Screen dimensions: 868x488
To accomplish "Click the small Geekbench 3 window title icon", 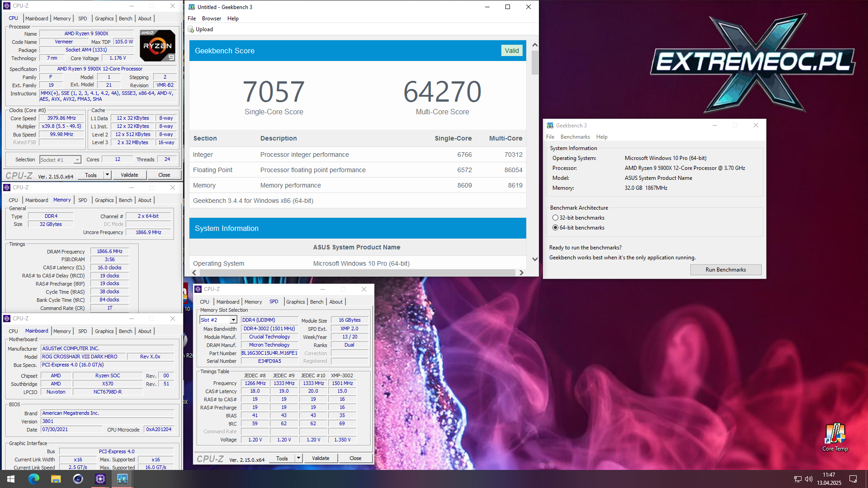I will (550, 126).
